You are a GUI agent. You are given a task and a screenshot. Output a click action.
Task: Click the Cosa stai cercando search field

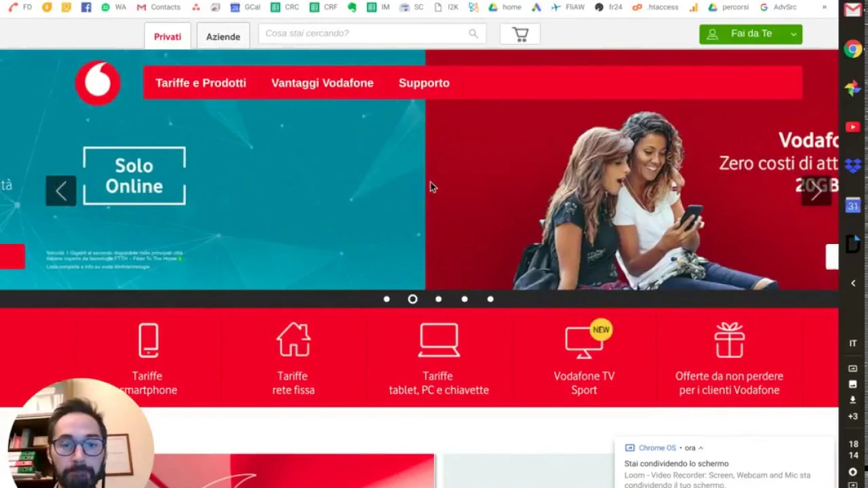(x=372, y=33)
